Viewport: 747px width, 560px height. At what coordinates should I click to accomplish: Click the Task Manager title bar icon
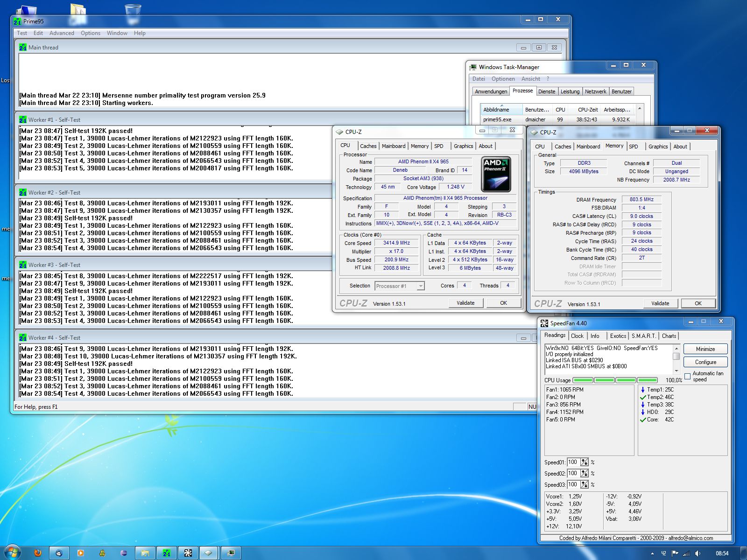point(473,67)
